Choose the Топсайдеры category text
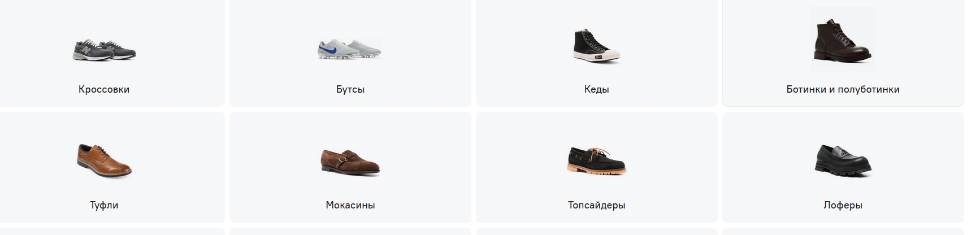Image resolution: width=980 pixels, height=235 pixels. pos(596,205)
